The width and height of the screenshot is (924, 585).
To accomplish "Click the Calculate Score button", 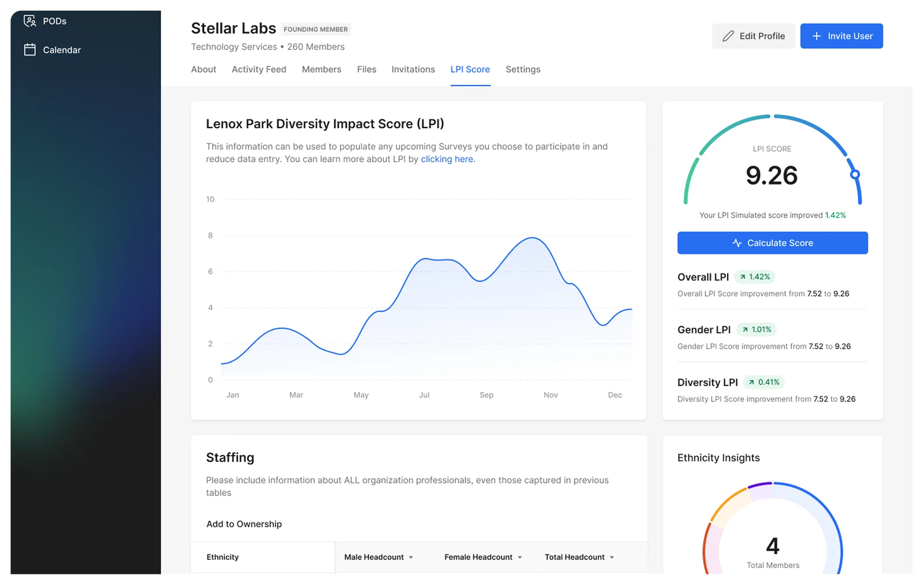I will [772, 243].
